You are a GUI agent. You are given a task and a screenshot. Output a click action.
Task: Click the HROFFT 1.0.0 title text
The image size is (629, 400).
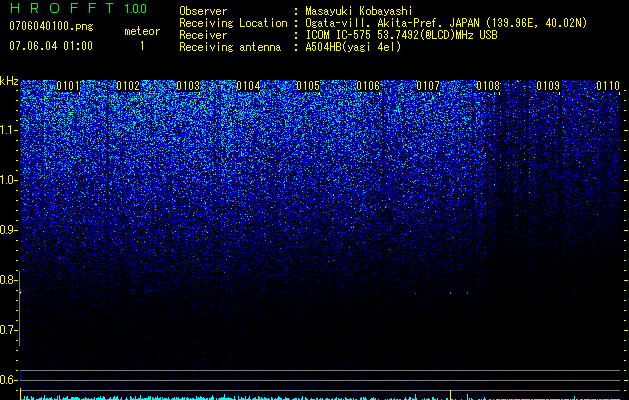[x=78, y=8]
